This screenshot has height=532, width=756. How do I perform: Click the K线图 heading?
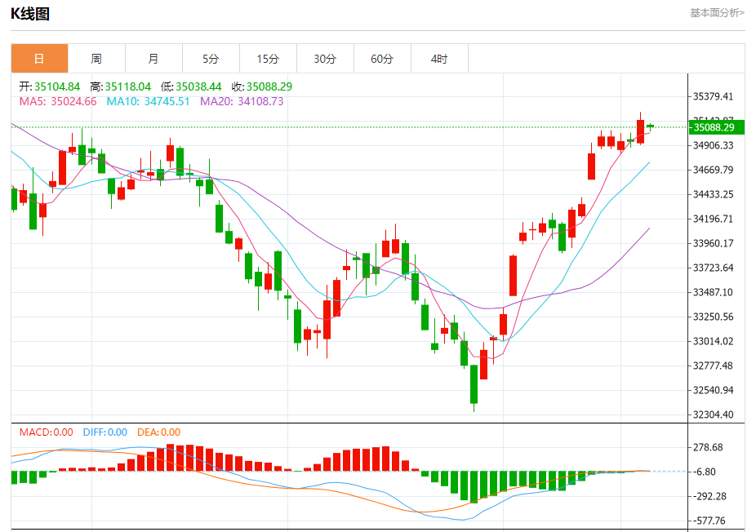pyautogui.click(x=30, y=14)
